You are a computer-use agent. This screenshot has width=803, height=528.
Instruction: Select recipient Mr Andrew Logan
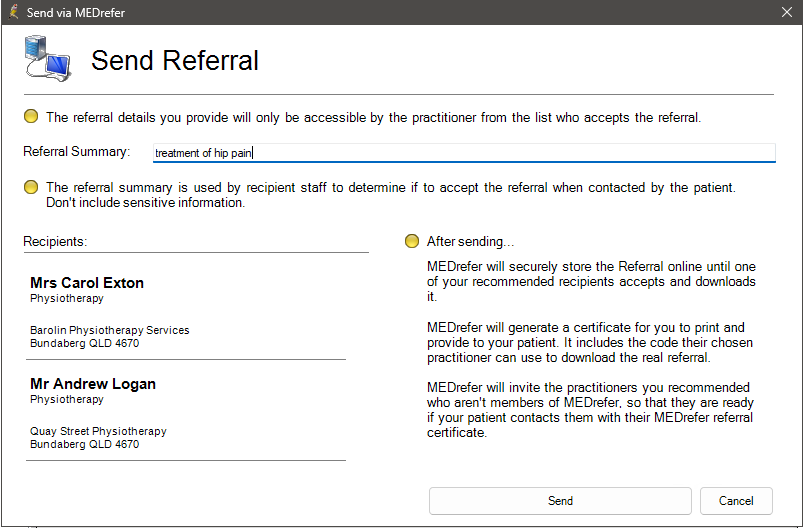click(x=93, y=384)
